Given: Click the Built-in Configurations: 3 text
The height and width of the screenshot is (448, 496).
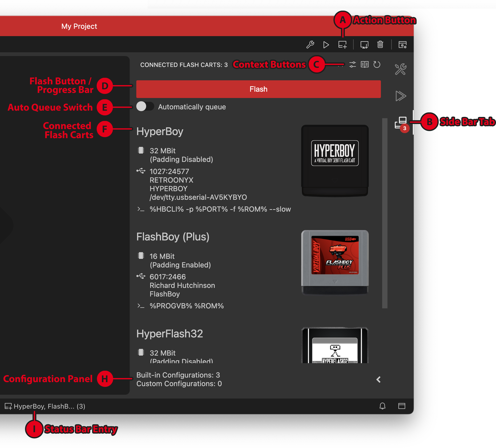Looking at the screenshot, I should point(178,375).
